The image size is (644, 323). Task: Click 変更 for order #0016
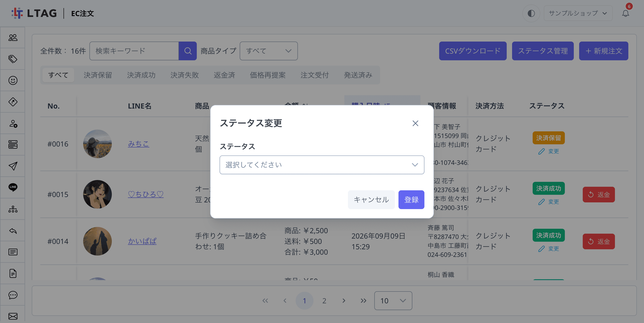pos(549,151)
